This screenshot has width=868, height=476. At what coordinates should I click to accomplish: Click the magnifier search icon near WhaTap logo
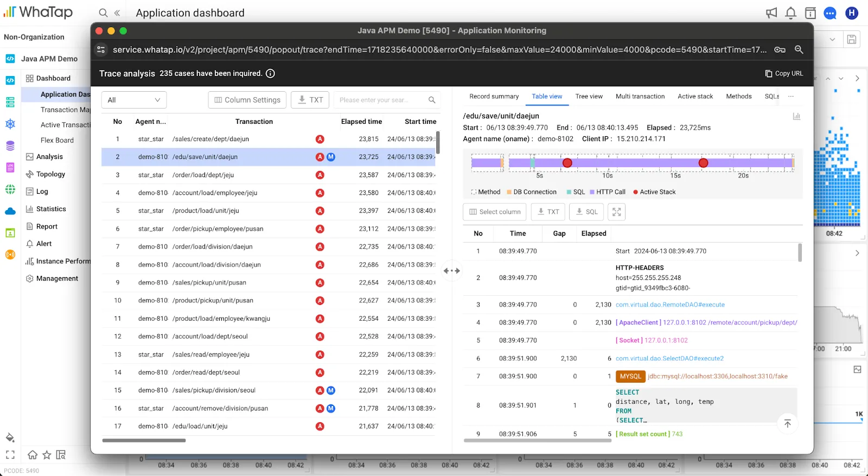[103, 12]
